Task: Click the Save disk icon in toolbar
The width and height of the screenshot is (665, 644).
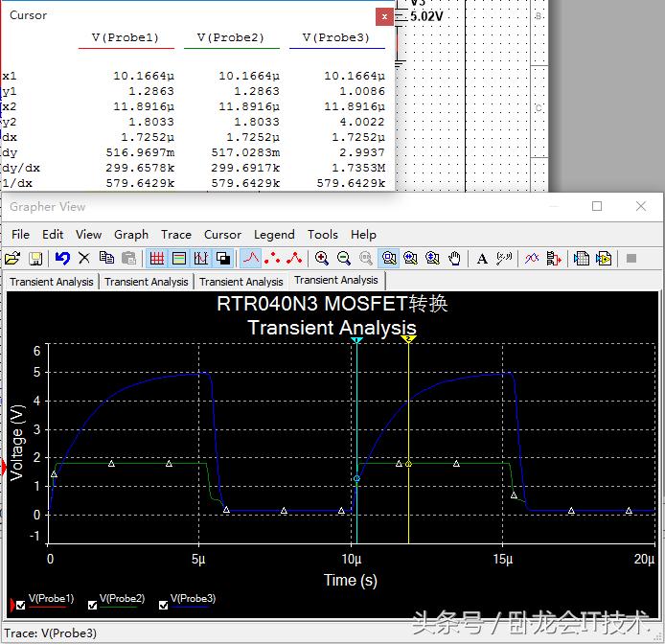Action: [35, 258]
